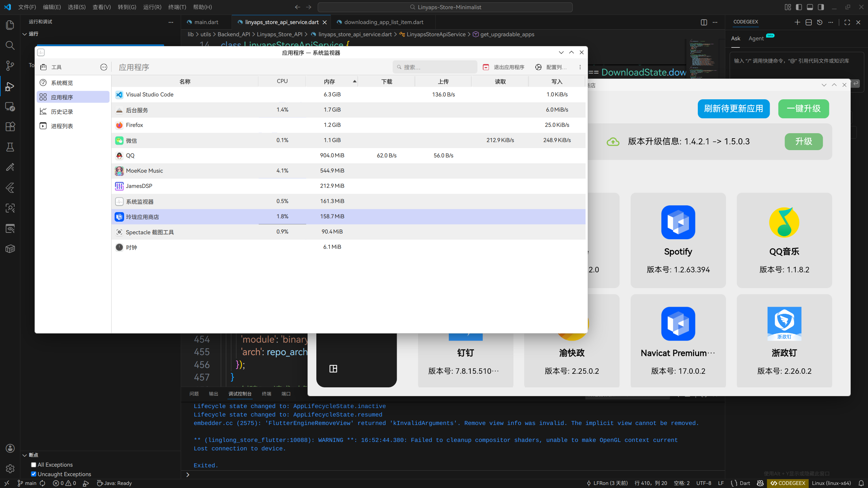Image resolution: width=868 pixels, height=488 pixels.
Task: Enable the All Exceptions breakpoint checkbox
Action: coord(34,465)
